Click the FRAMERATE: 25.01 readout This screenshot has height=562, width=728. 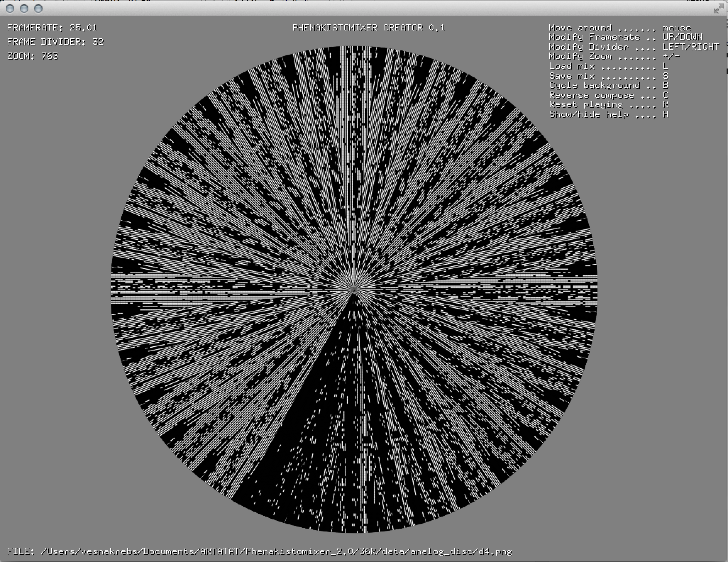click(52, 28)
